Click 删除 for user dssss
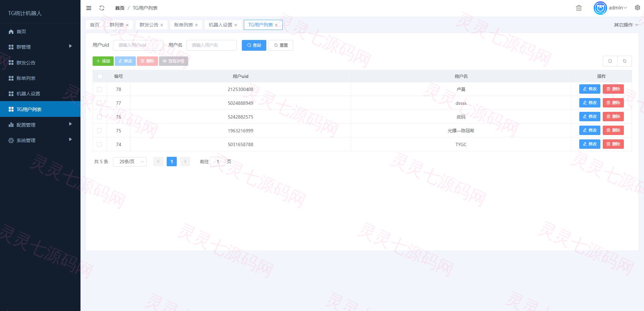This screenshot has height=311, width=644. point(613,103)
